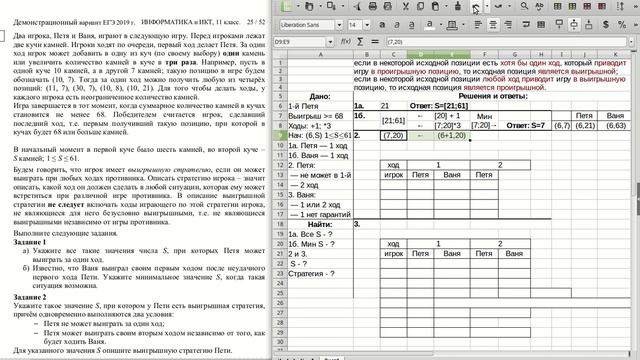The height and width of the screenshot is (360, 640).
Task: Click the first green Insert Rows icon
Action: (x=557, y=6)
